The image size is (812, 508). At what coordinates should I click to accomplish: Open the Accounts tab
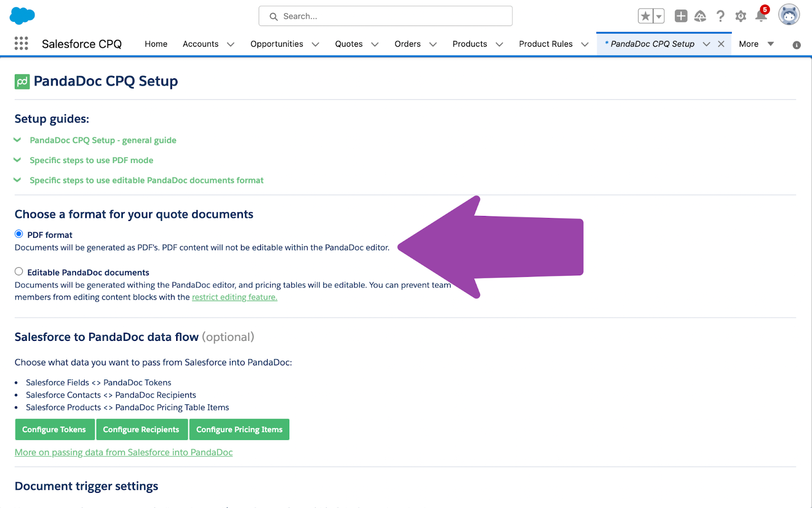tap(200, 44)
